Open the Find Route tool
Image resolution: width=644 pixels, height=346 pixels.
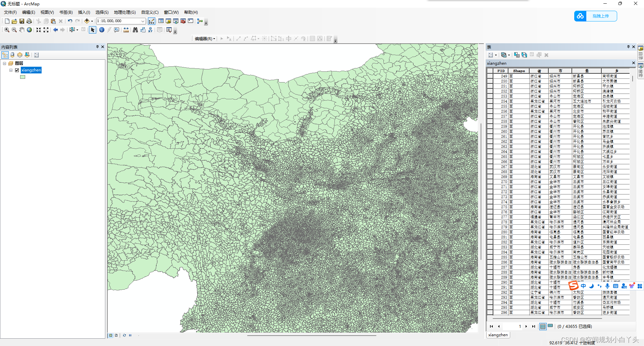tap(143, 30)
